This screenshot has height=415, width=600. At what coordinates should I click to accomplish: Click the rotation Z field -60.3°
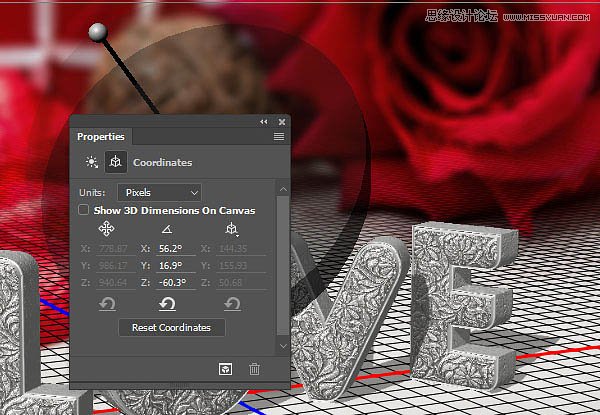[x=176, y=283]
